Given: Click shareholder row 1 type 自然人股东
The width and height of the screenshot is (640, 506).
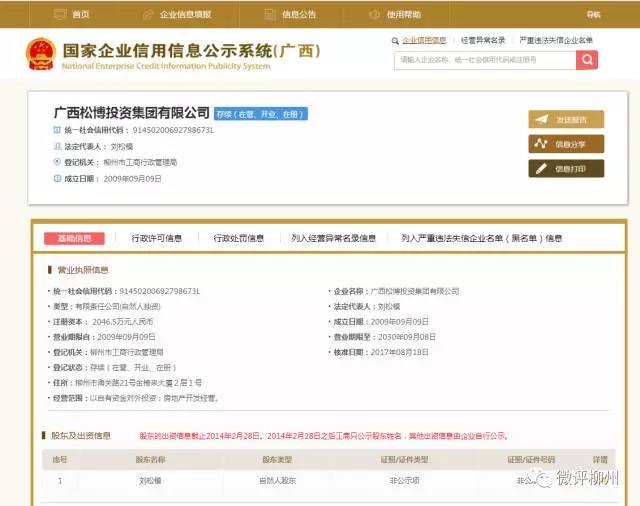Looking at the screenshot, I should [x=277, y=481].
